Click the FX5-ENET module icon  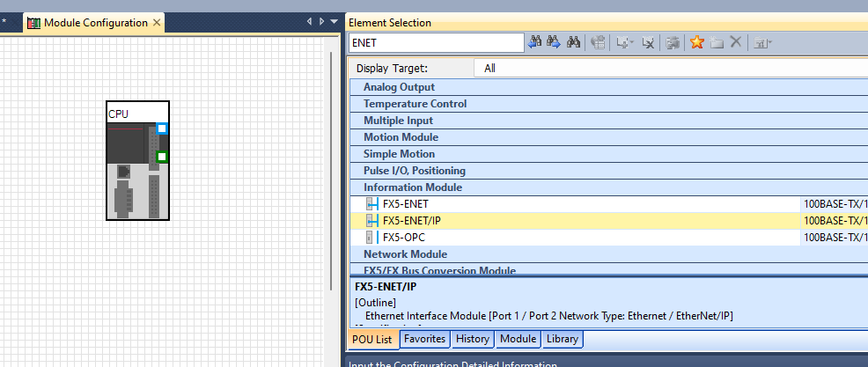click(371, 204)
